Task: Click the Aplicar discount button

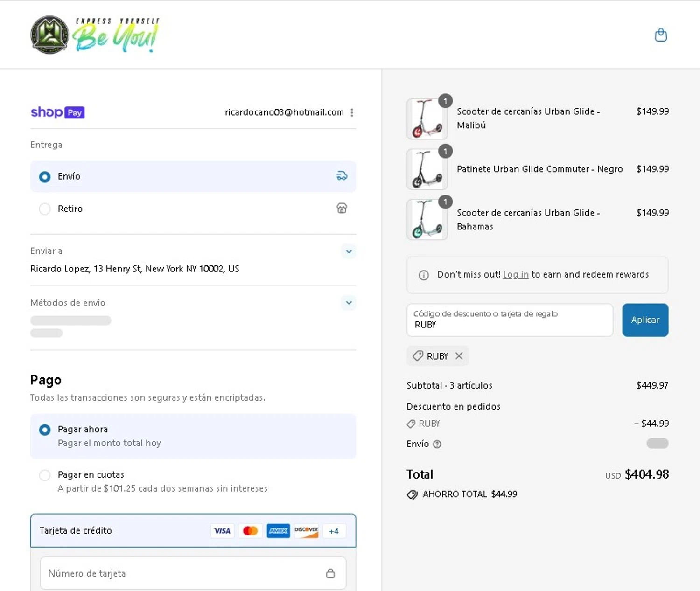Action: (x=645, y=320)
